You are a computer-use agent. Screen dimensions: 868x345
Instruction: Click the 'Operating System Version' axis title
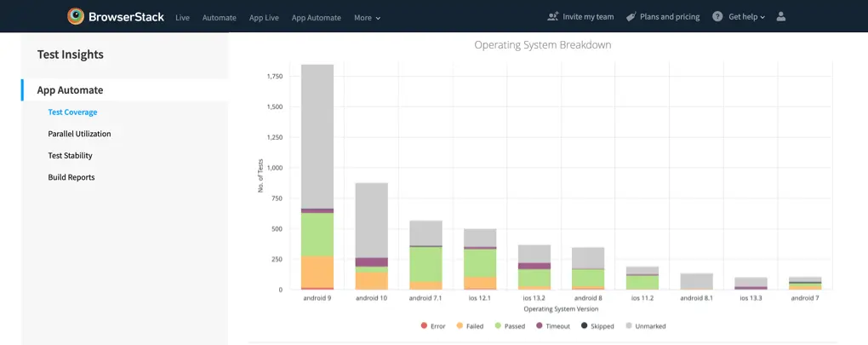pyautogui.click(x=561, y=309)
